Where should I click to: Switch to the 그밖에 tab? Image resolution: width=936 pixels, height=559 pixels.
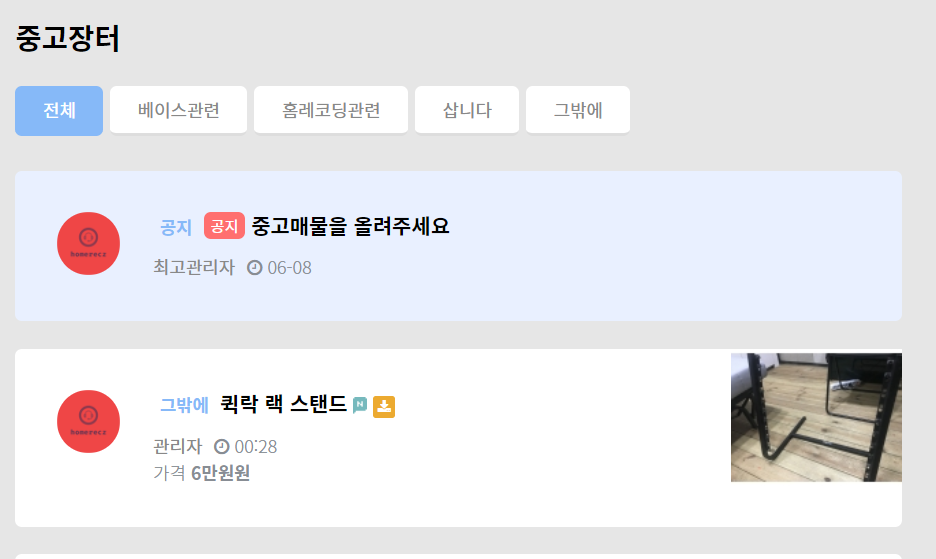pyautogui.click(x=578, y=110)
